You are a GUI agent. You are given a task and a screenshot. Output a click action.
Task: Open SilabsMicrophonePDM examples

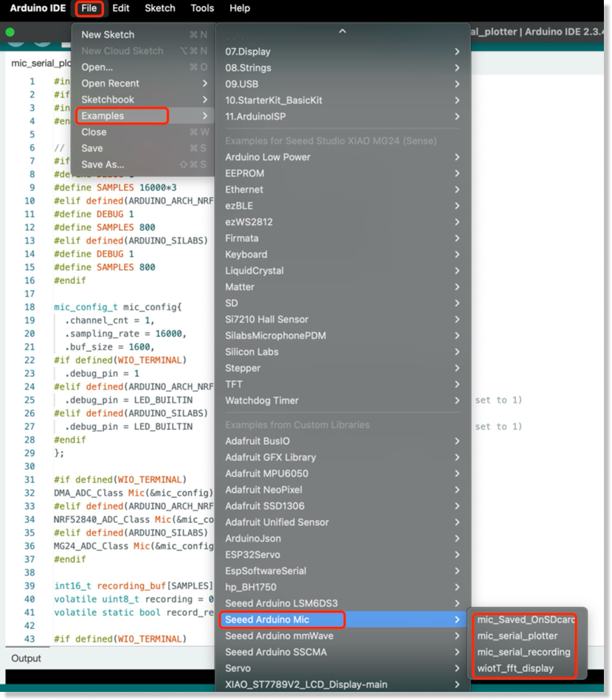click(342, 336)
